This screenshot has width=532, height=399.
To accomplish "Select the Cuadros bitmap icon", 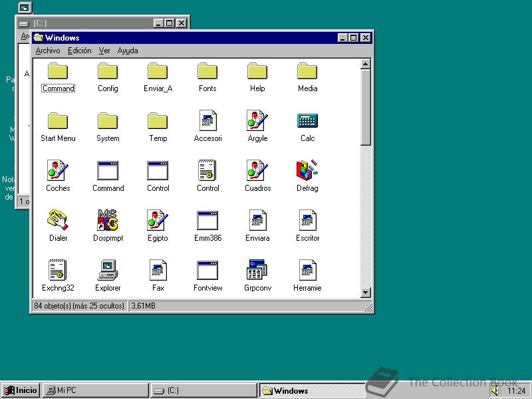I will [257, 170].
